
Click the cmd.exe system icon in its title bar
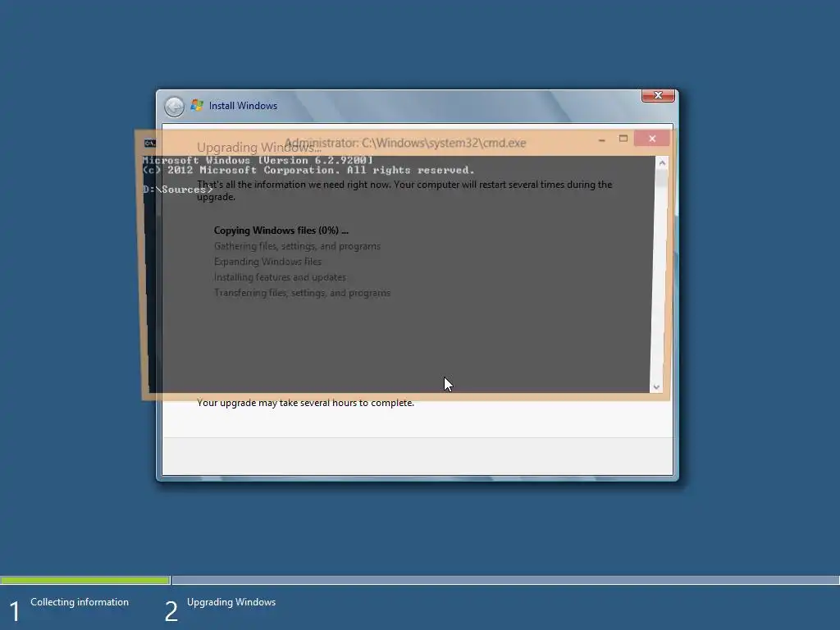(150, 143)
